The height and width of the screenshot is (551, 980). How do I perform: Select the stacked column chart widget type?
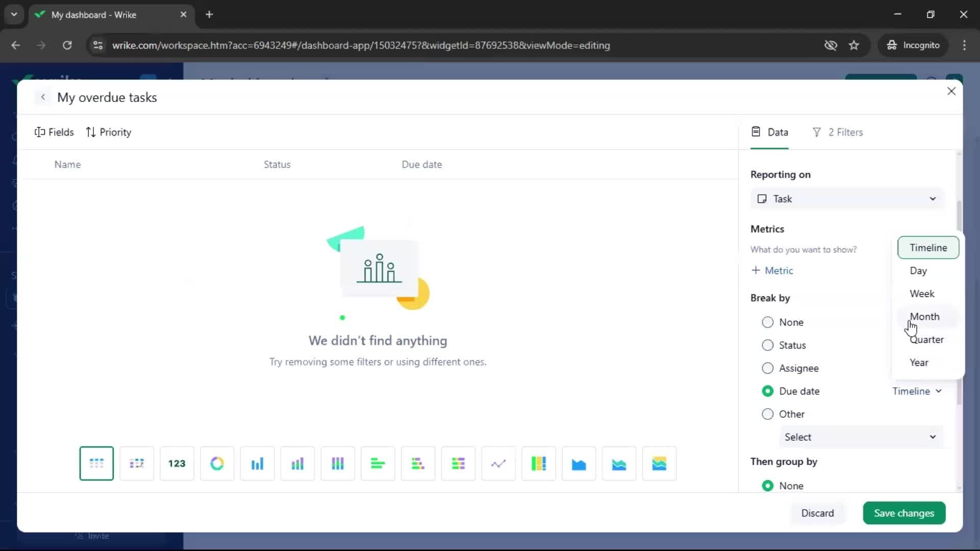[298, 463]
